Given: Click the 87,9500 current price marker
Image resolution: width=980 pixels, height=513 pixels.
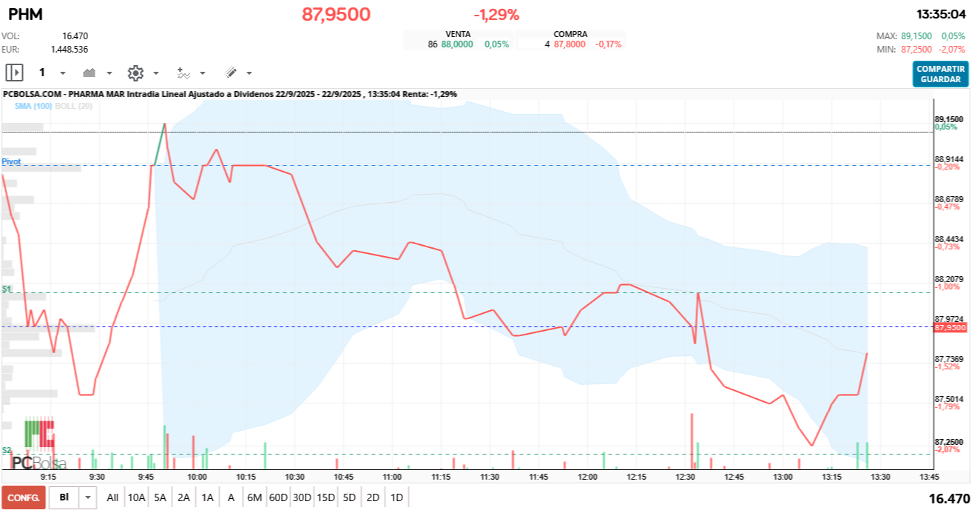Looking at the screenshot, I should (950, 326).
